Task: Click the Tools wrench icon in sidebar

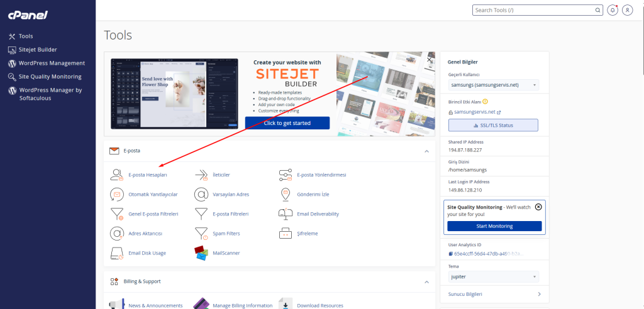Action: [x=12, y=36]
